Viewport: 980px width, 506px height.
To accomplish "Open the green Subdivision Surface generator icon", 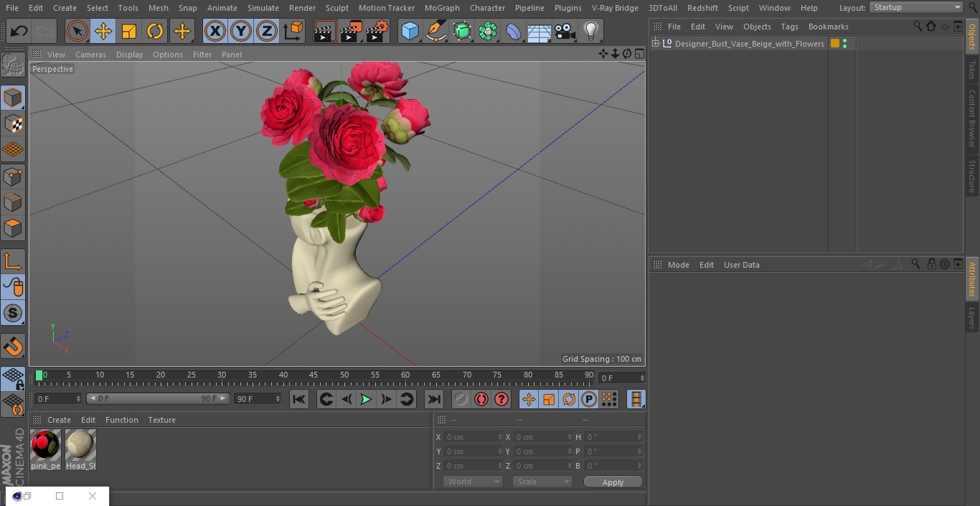I will coord(462,31).
